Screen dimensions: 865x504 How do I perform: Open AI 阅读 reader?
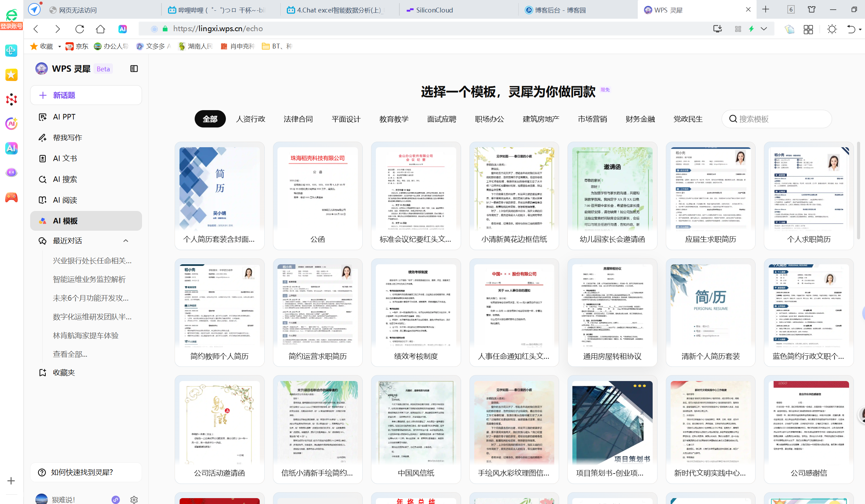click(x=65, y=200)
